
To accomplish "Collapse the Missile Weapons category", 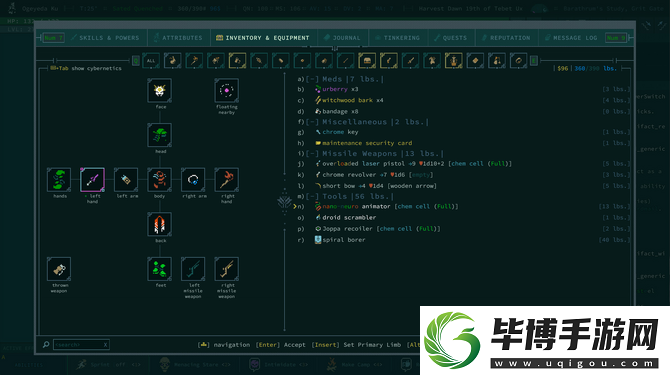I will click(x=312, y=153).
